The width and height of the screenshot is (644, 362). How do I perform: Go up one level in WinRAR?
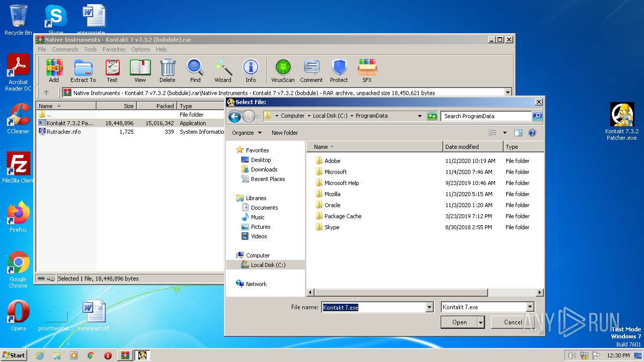tap(46, 93)
